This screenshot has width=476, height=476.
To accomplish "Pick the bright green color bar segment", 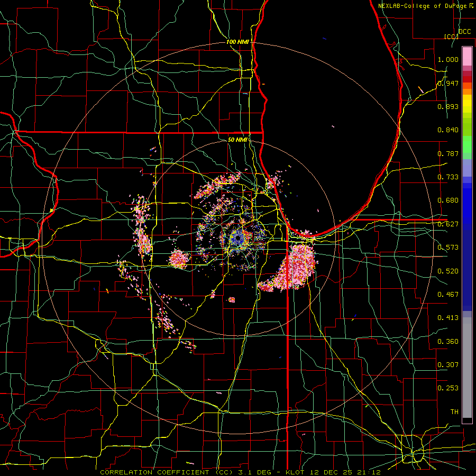I will pos(467,145).
